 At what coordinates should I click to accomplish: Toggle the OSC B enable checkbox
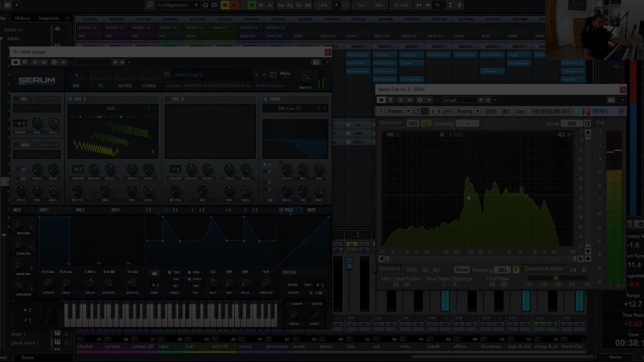[168, 99]
